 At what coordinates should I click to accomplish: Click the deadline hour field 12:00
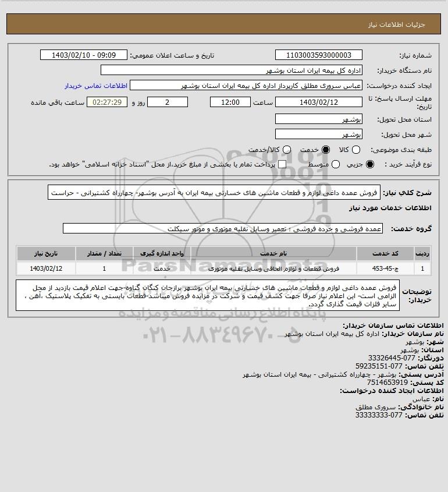pos(230,102)
